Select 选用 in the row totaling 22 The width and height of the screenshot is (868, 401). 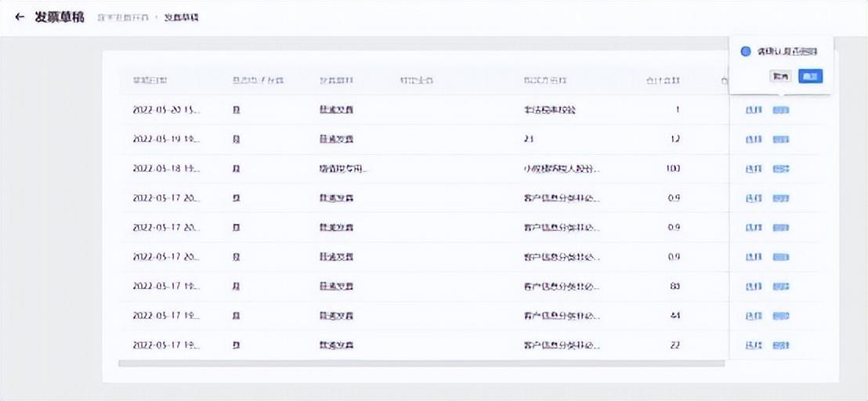coord(754,345)
